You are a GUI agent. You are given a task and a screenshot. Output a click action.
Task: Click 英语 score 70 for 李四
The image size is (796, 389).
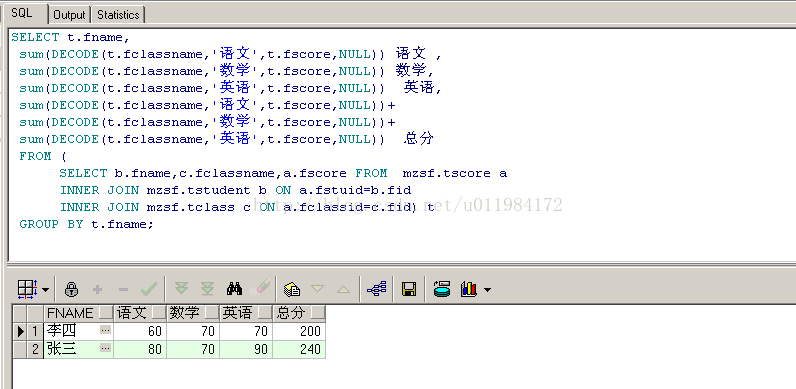coord(246,331)
